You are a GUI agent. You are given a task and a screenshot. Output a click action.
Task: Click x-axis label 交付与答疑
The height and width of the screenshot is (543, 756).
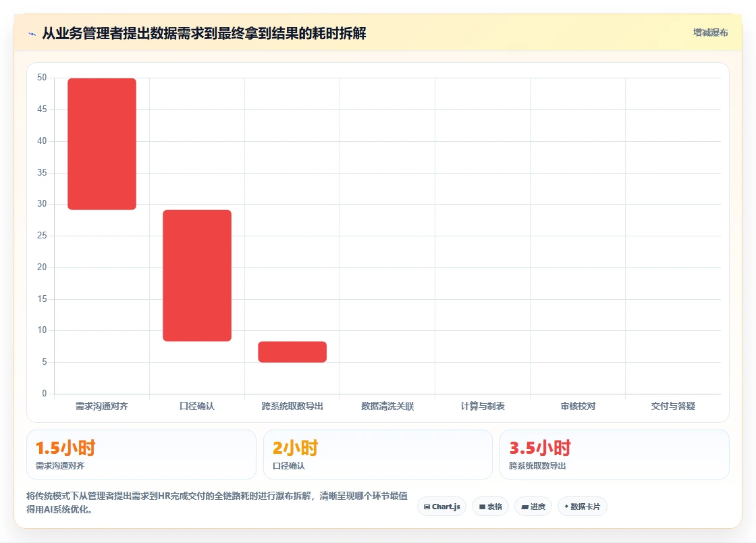pos(673,406)
